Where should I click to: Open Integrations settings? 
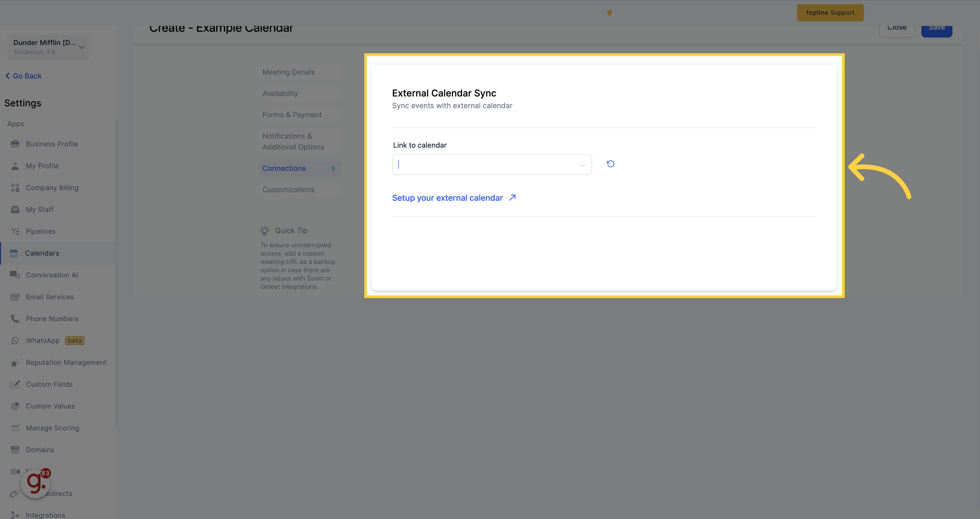point(45,515)
